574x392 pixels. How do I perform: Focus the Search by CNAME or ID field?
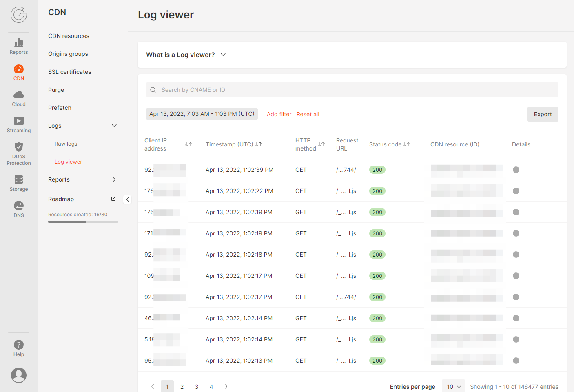pyautogui.click(x=352, y=90)
